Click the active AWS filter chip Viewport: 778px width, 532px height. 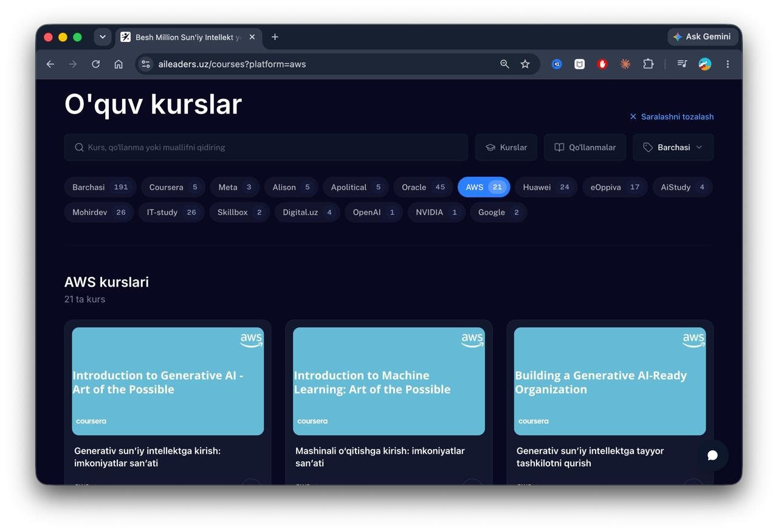[x=484, y=187]
